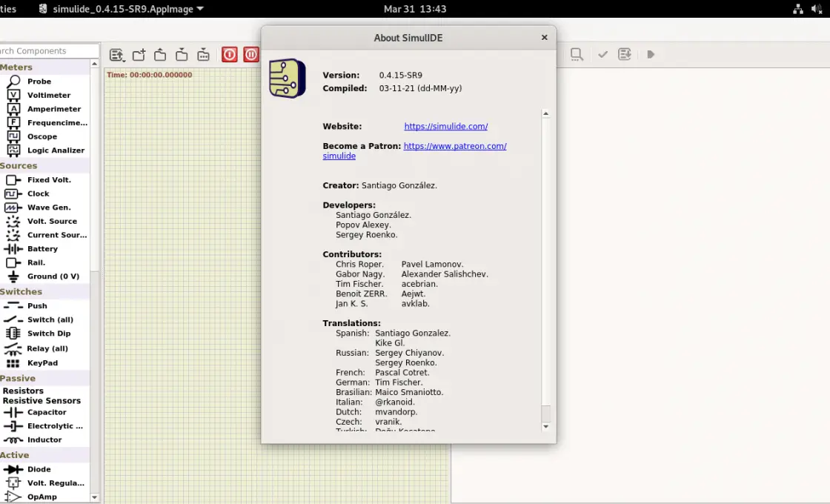This screenshot has height=504, width=830.
Task: Open the https://simulide.com/ website link
Action: coord(445,126)
